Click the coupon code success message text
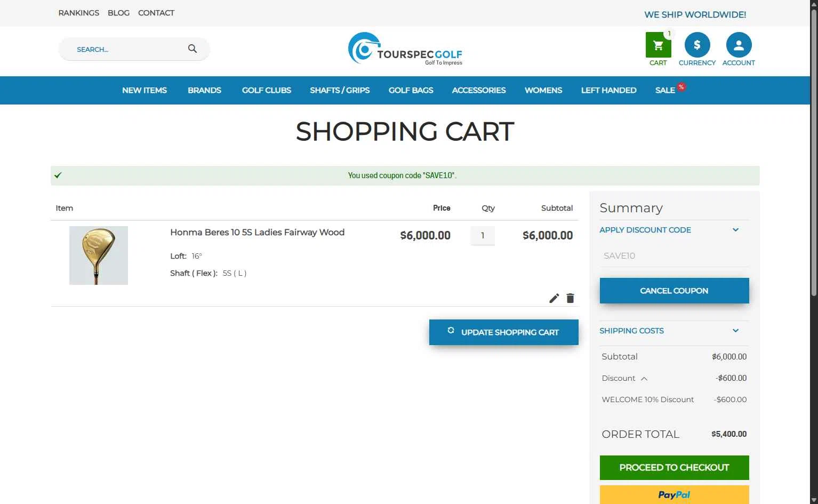 402,175
